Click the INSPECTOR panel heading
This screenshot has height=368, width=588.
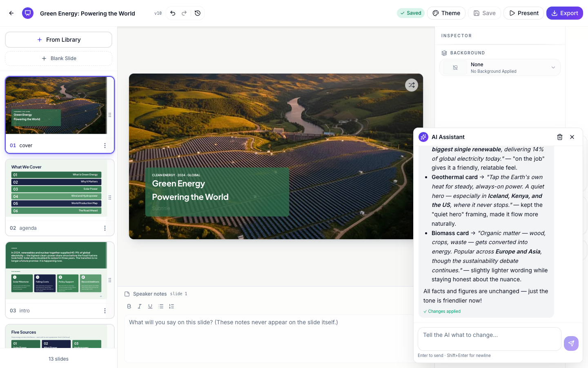click(457, 36)
